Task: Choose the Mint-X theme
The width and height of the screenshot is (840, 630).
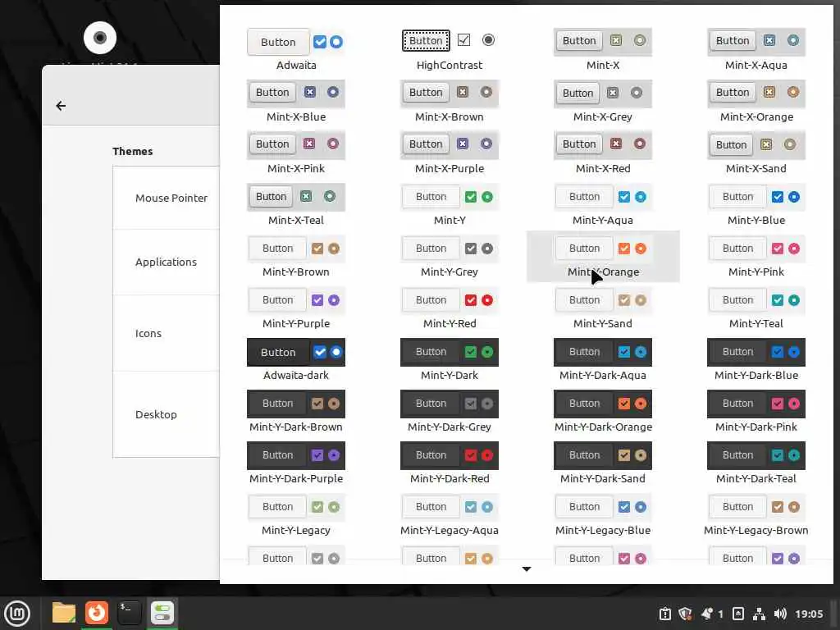Action: 603,50
